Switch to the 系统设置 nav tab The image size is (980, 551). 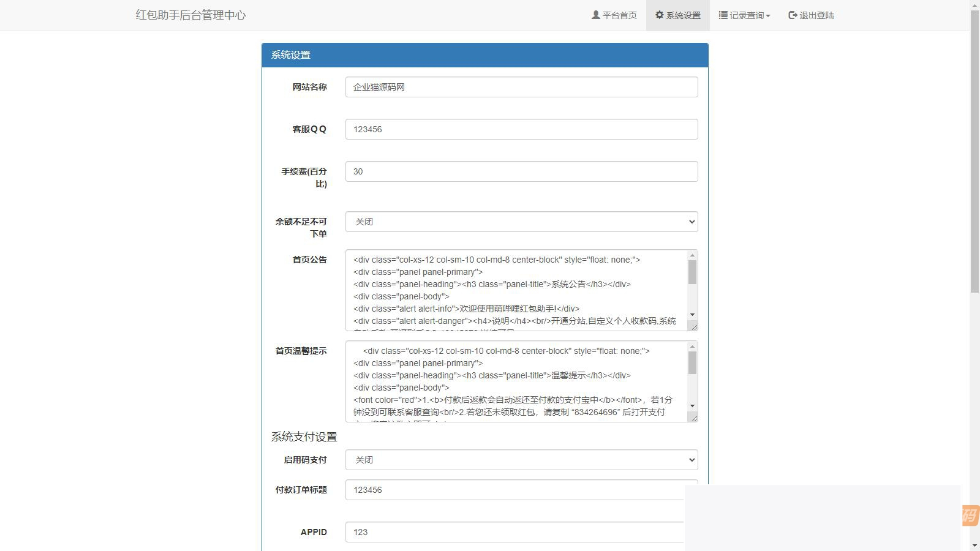[x=677, y=15]
